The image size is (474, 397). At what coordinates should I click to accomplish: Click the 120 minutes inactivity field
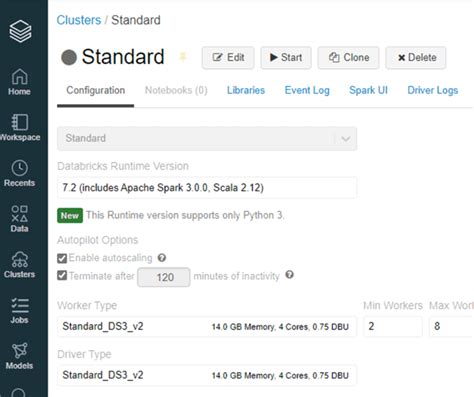click(x=164, y=277)
